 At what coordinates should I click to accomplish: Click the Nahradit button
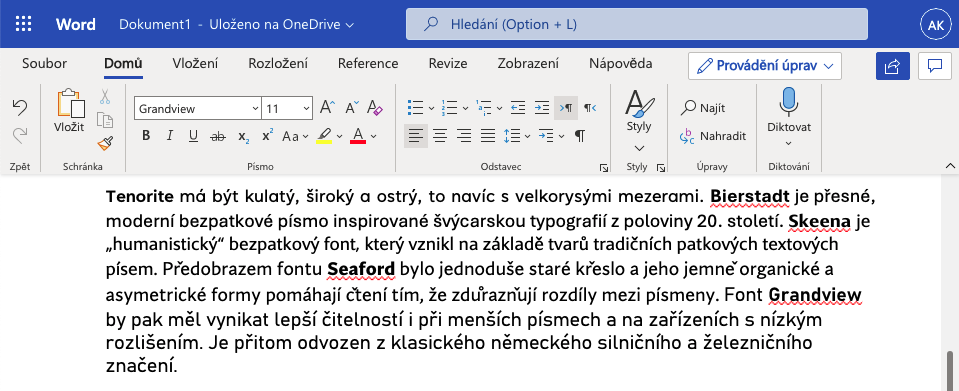coord(713,136)
